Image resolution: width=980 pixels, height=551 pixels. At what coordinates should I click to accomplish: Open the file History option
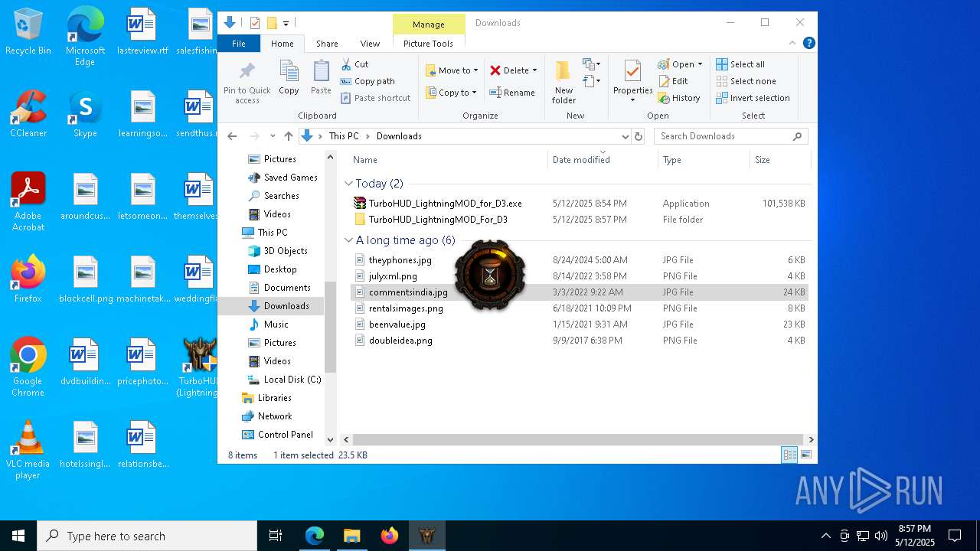(x=679, y=98)
